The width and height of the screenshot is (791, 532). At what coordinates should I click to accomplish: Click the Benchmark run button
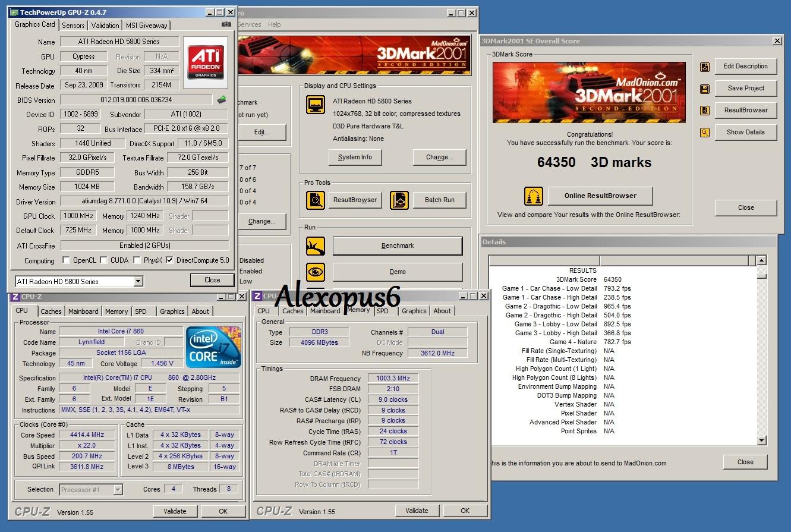(398, 245)
